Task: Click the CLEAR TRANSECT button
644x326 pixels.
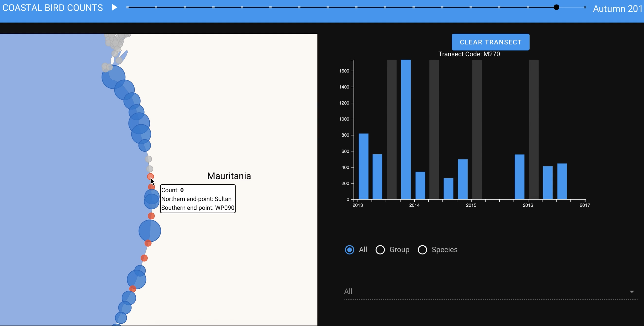Action: 490,42
